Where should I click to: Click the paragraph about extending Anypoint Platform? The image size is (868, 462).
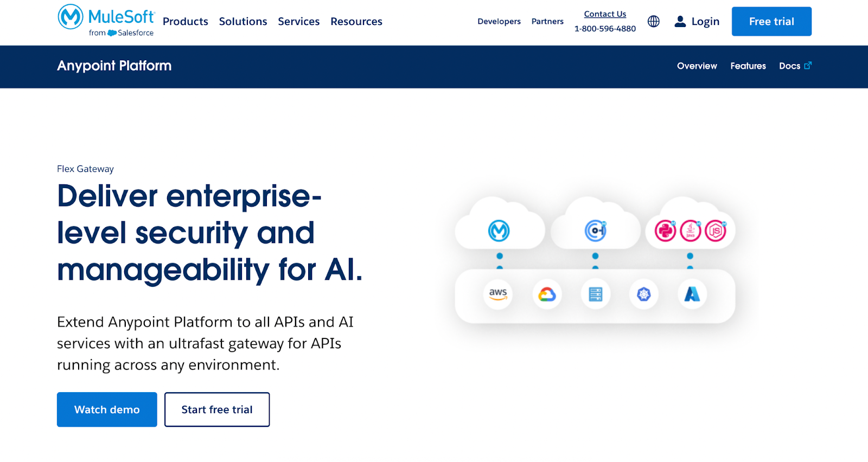tap(205, 343)
